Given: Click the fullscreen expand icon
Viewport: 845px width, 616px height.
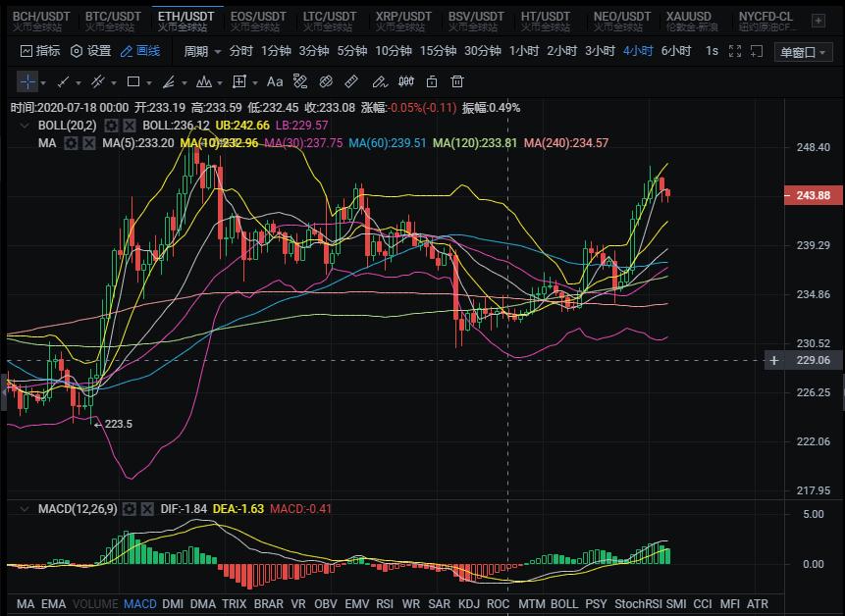Looking at the screenshot, I should (734, 51).
